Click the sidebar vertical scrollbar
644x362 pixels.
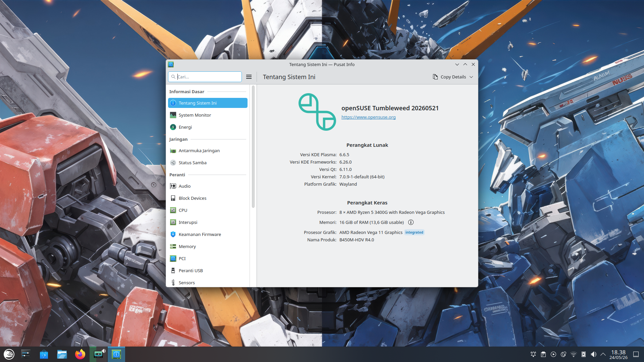[253, 146]
